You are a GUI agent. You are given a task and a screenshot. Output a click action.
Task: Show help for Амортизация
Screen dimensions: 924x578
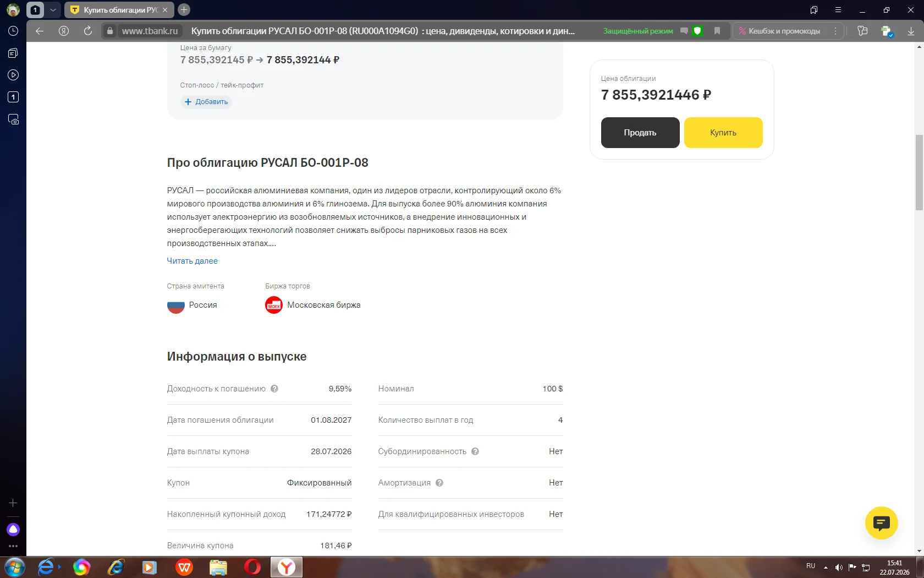(x=439, y=483)
